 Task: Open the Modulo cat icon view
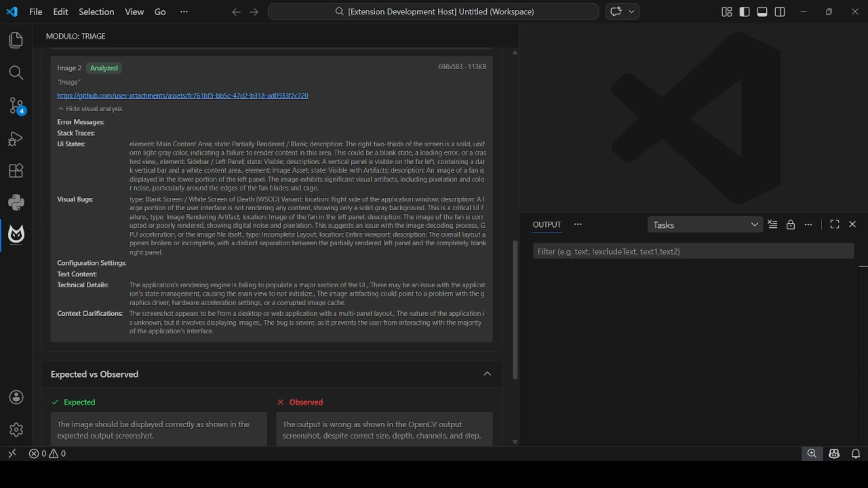(x=16, y=235)
